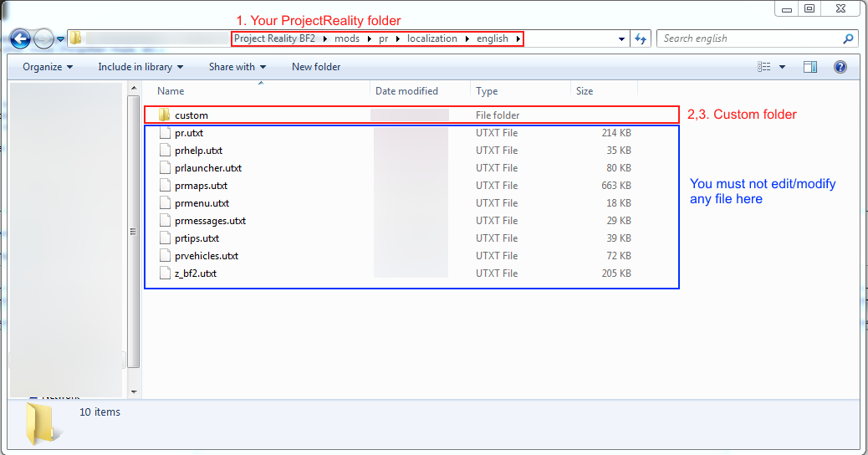Click the 10 items status text

pyautogui.click(x=100, y=412)
